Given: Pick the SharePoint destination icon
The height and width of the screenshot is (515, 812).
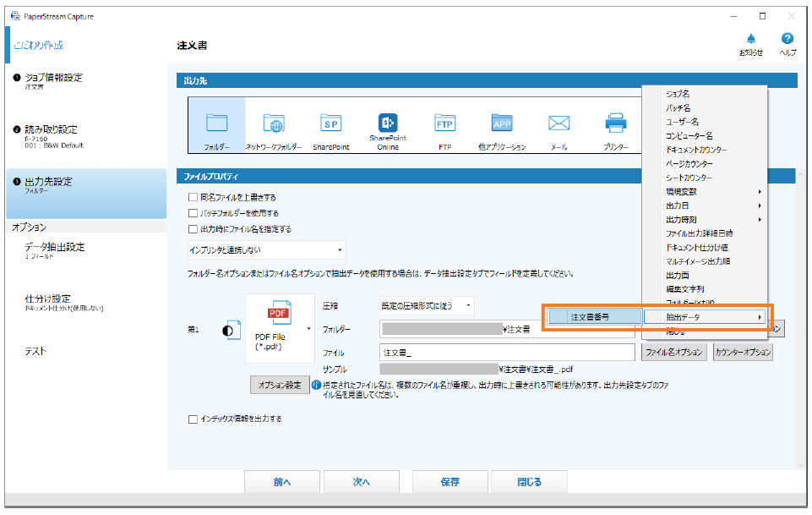Looking at the screenshot, I should [x=331, y=125].
